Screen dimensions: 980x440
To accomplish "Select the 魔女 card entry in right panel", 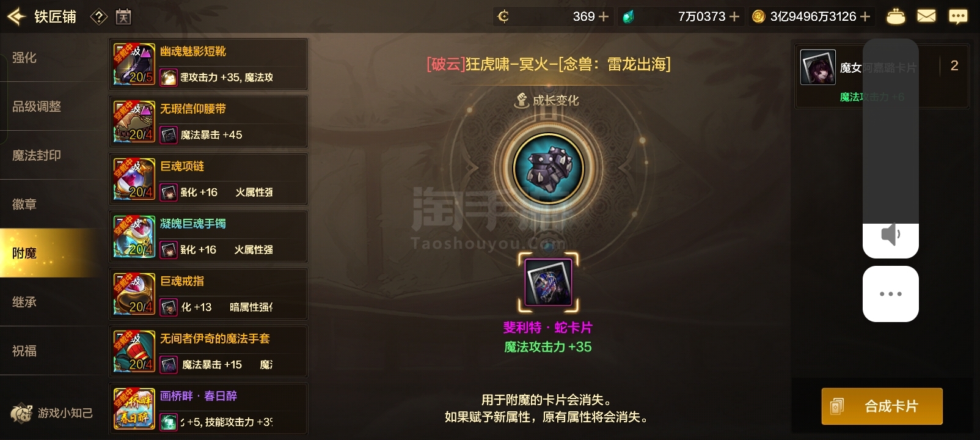I will point(882,76).
